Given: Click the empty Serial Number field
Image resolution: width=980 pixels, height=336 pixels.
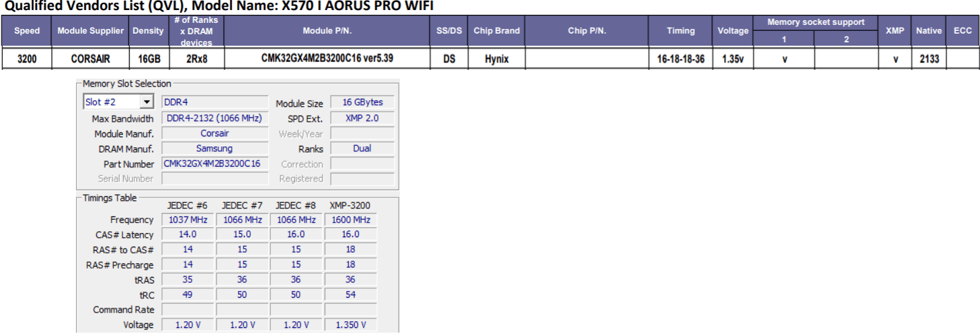Looking at the screenshot, I should 215,179.
